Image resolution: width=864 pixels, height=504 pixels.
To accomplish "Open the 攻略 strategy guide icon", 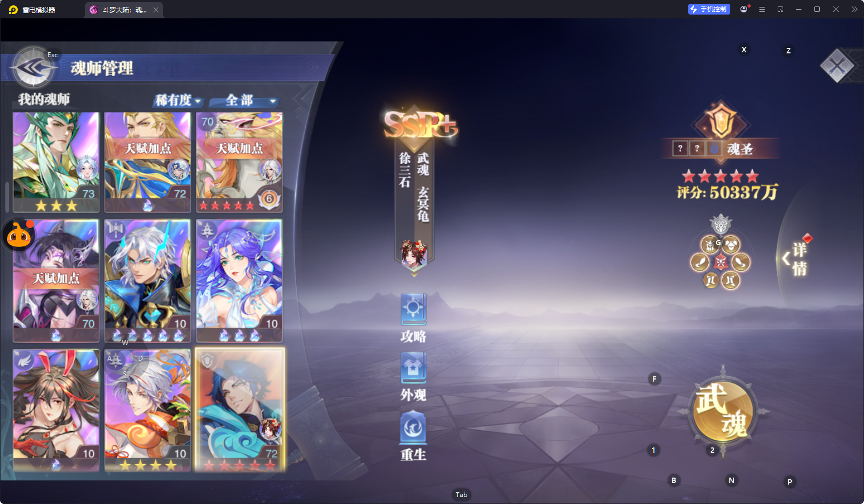I will pyautogui.click(x=414, y=319).
